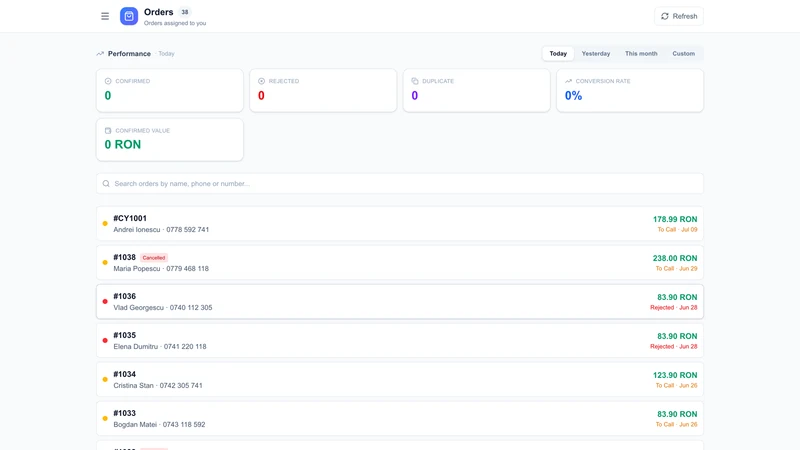Open the hamburger menu icon
The image size is (800, 450).
pyautogui.click(x=105, y=16)
